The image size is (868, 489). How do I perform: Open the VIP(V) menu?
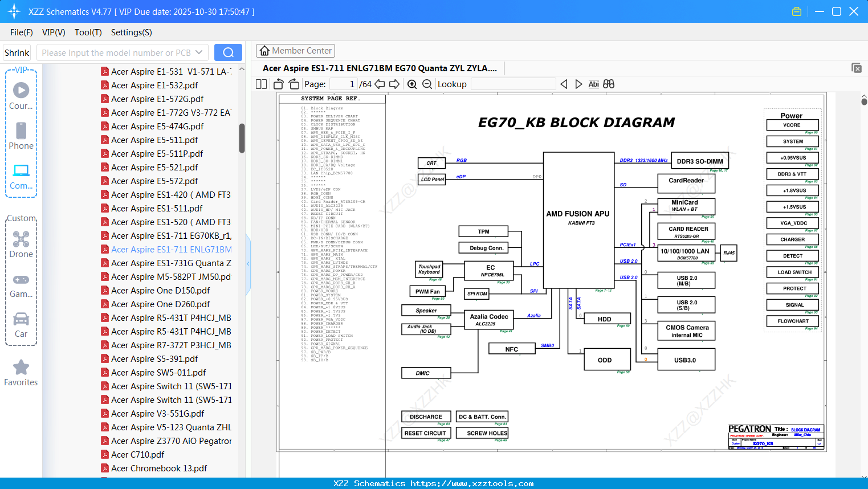54,32
